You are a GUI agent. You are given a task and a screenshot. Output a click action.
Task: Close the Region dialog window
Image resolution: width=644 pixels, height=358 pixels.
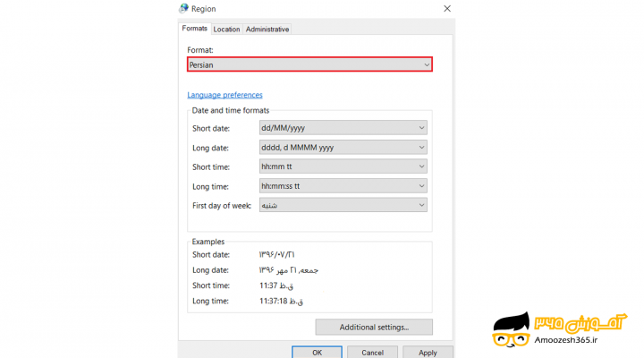tap(447, 9)
